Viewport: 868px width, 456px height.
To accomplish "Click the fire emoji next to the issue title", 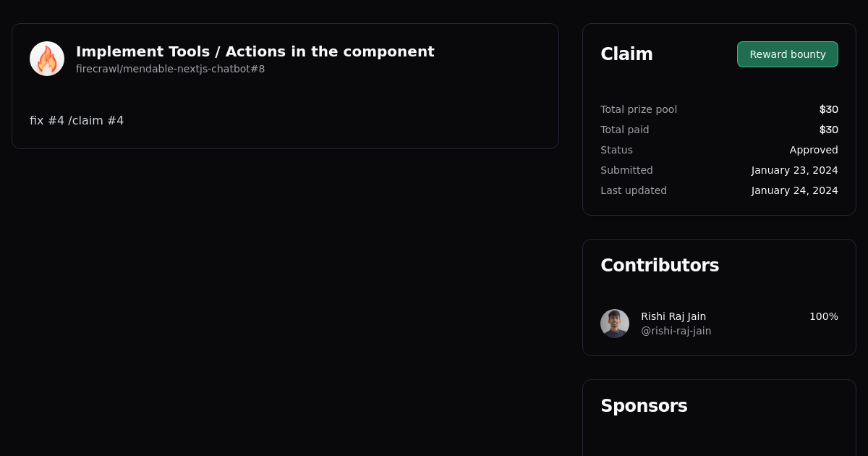I will point(46,58).
